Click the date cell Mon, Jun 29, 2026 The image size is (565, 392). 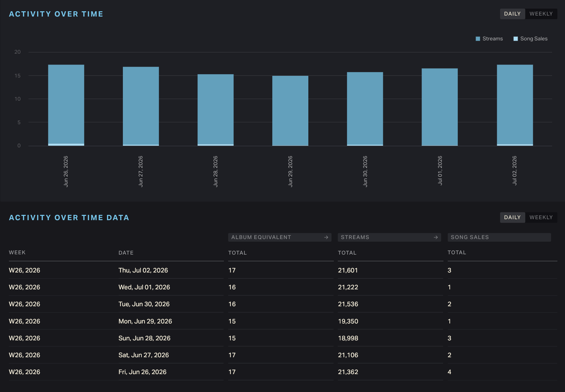(145, 321)
